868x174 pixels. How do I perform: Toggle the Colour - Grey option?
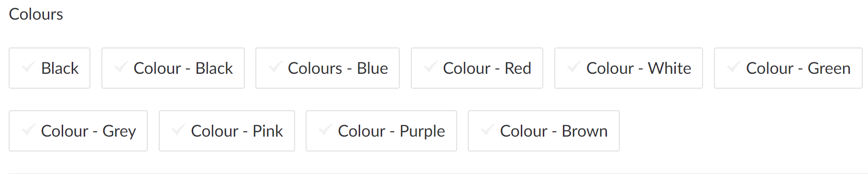78,131
